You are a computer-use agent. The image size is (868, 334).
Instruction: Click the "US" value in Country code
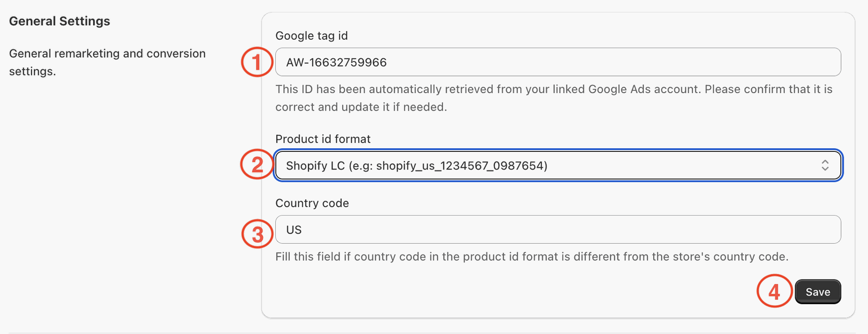coord(294,230)
